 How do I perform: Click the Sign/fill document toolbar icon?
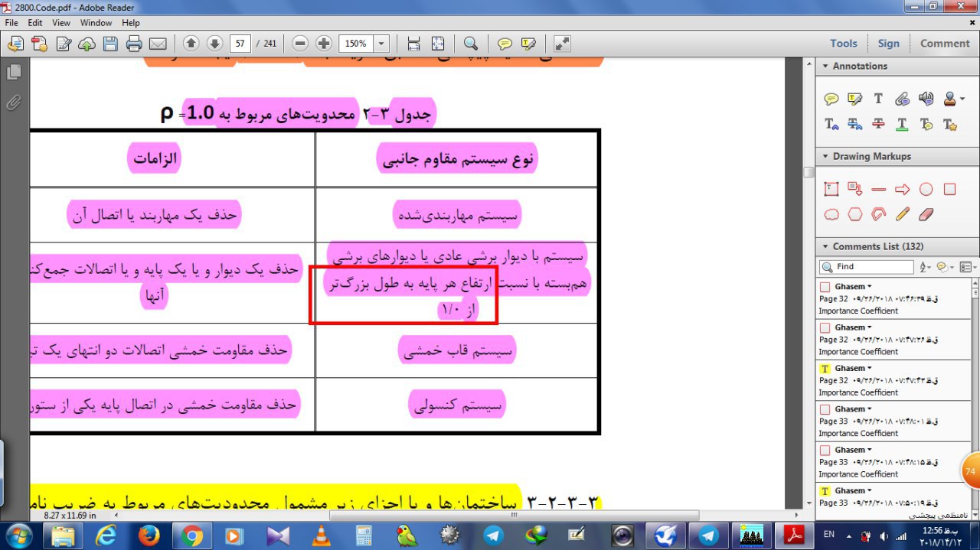(x=64, y=44)
